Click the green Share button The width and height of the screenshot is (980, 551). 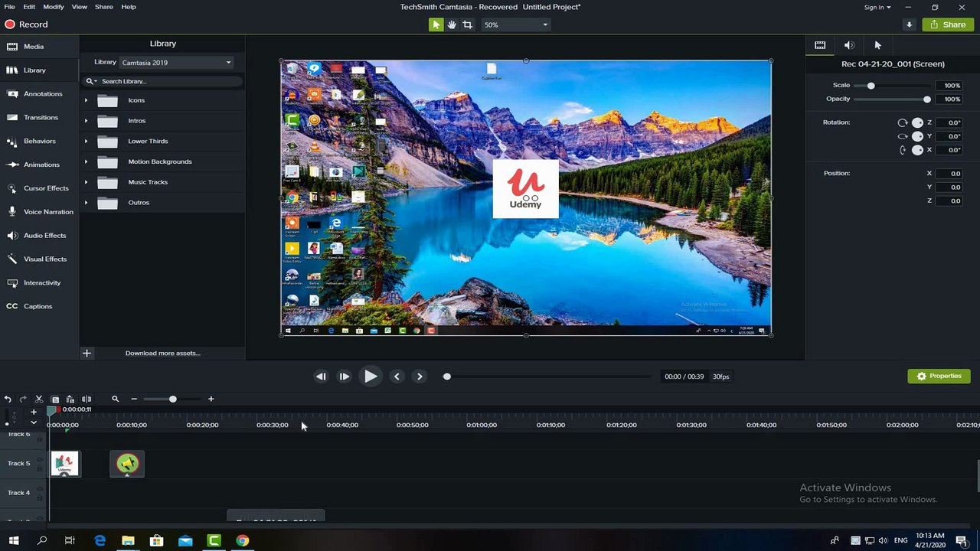(948, 24)
